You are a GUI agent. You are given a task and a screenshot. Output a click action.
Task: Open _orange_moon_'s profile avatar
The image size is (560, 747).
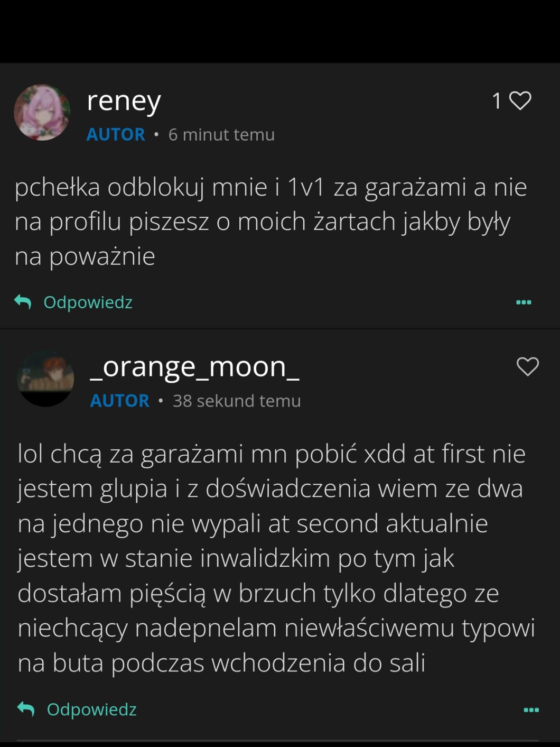point(45,379)
